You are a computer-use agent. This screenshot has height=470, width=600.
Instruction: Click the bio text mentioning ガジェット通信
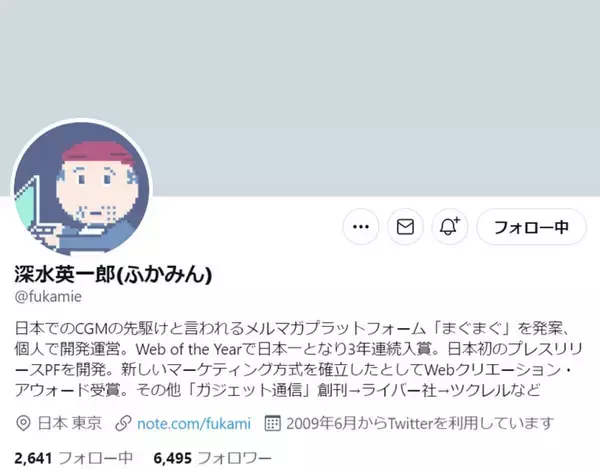coord(277,390)
